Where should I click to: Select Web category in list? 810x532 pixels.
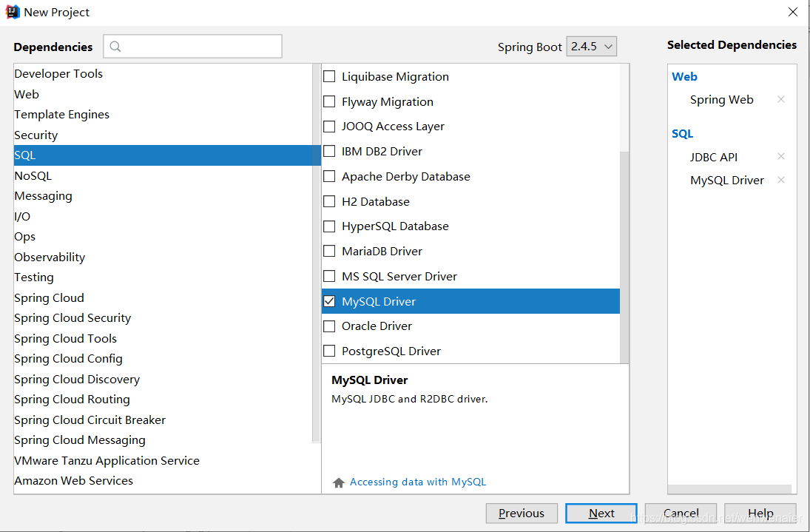click(x=163, y=94)
